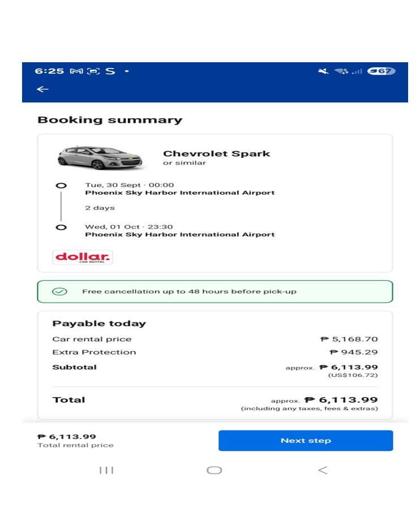Viewport: 420px width, 516px height.
Task: Click the pick-up circle marker
Action: tap(61, 186)
